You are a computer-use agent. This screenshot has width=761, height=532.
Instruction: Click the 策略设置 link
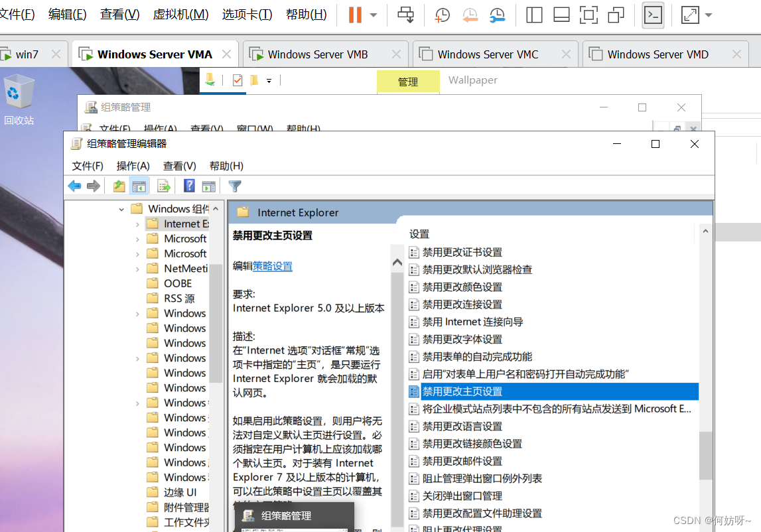coord(272,266)
